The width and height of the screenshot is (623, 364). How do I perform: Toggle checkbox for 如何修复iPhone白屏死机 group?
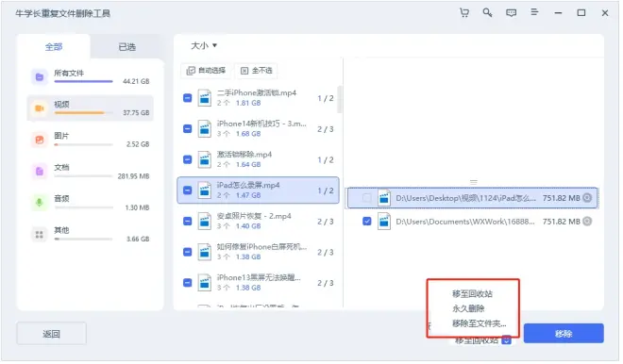pyautogui.click(x=188, y=252)
